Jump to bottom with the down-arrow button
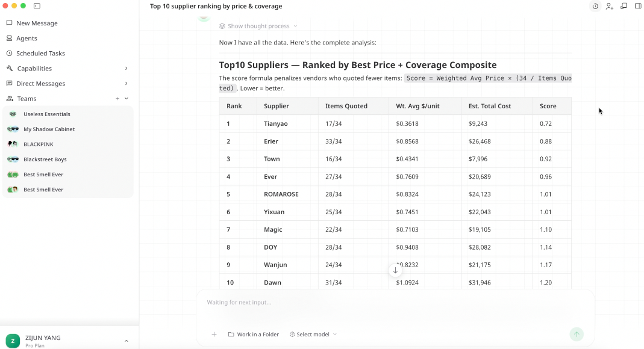The width and height of the screenshot is (644, 349). 395,270
